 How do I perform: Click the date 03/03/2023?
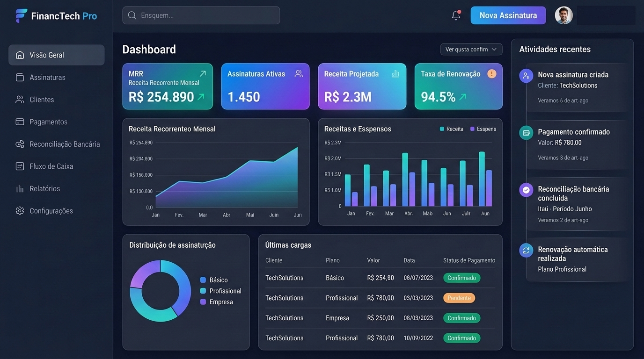(x=418, y=298)
